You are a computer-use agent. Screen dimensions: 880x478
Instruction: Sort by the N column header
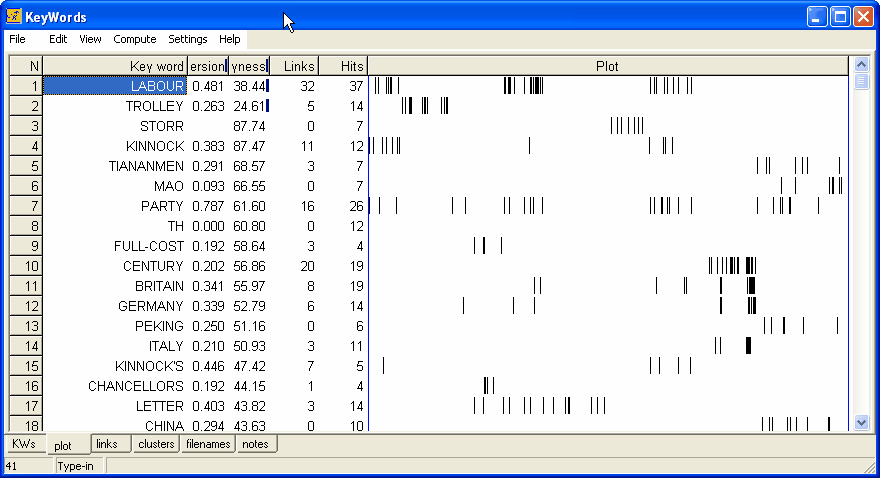[26, 66]
